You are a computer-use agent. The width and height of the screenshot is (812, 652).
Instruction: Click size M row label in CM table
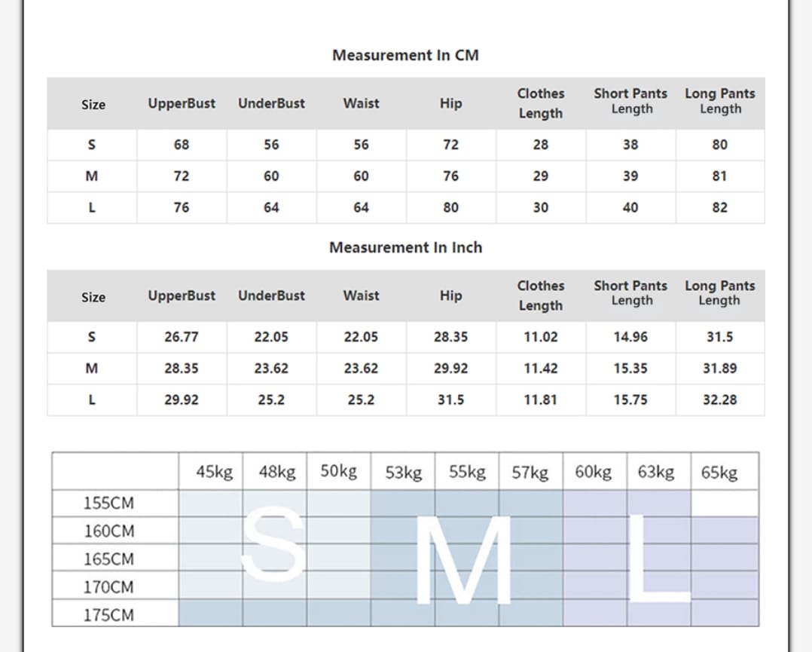92,176
